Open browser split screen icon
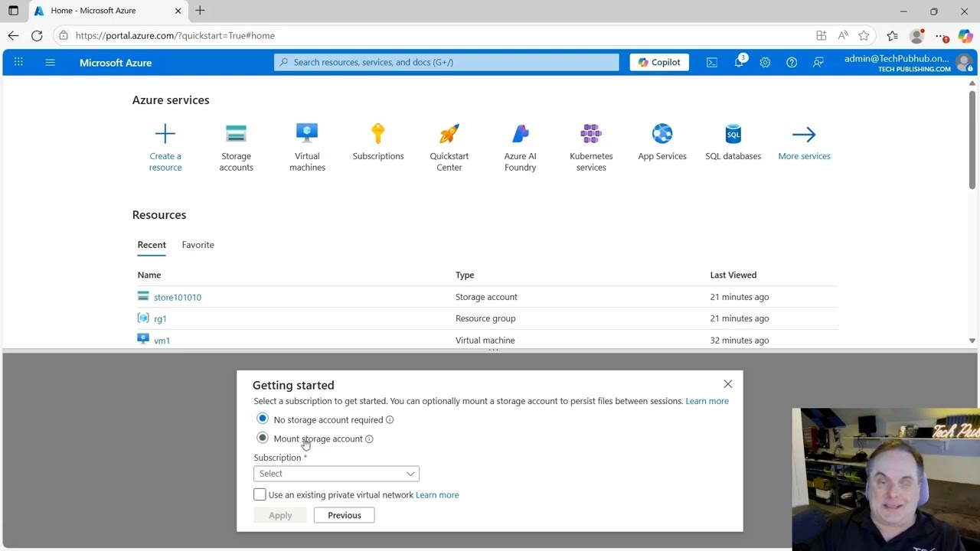Screen dimensions: 980x551 click(822, 35)
